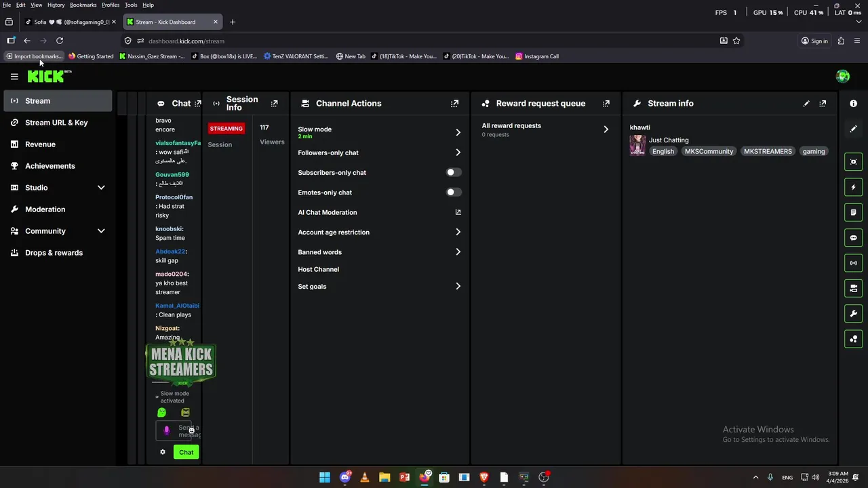
Task: Click the MKSTREAMERS tag
Action: pyautogui.click(x=768, y=151)
